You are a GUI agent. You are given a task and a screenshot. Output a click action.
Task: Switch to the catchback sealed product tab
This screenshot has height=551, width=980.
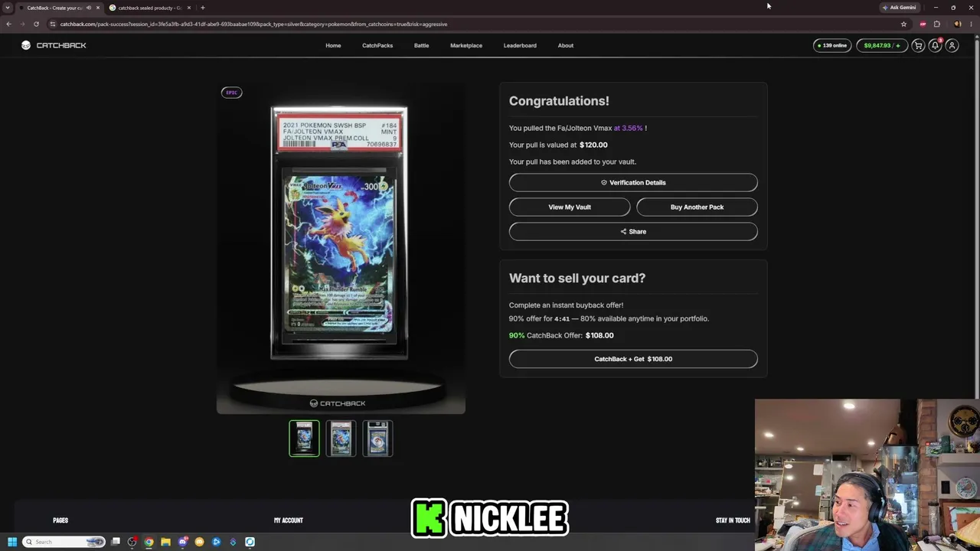tap(149, 8)
